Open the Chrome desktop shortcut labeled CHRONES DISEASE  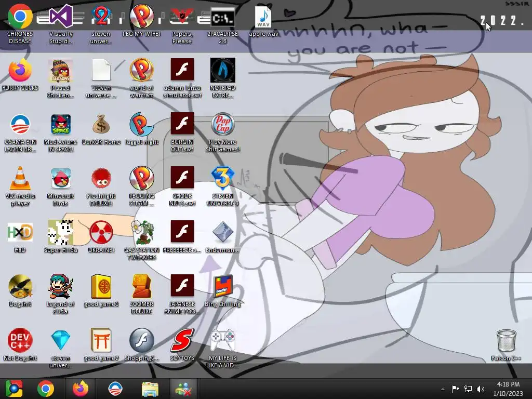[20, 24]
